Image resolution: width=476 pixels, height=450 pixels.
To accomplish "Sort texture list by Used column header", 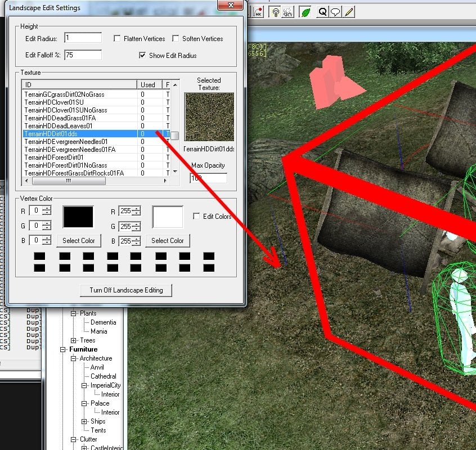I will pyautogui.click(x=150, y=85).
